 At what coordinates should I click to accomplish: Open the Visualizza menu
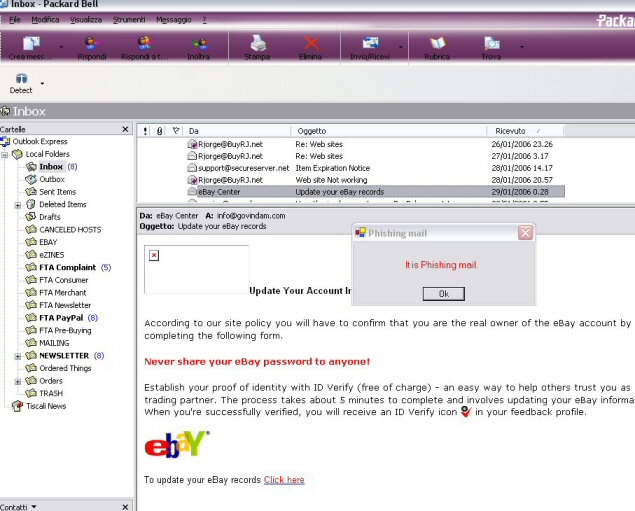pos(86,20)
